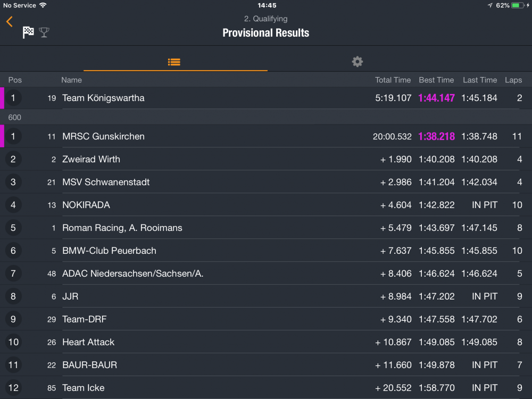
Task: Tap position 3 circle for MSV Schwanenstadt
Action: pos(13,182)
